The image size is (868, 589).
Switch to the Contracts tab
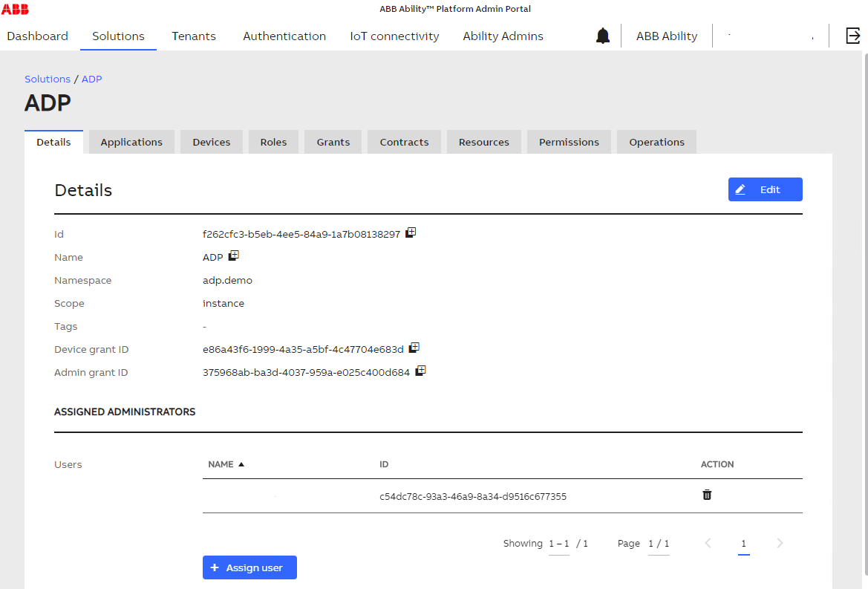pos(404,143)
